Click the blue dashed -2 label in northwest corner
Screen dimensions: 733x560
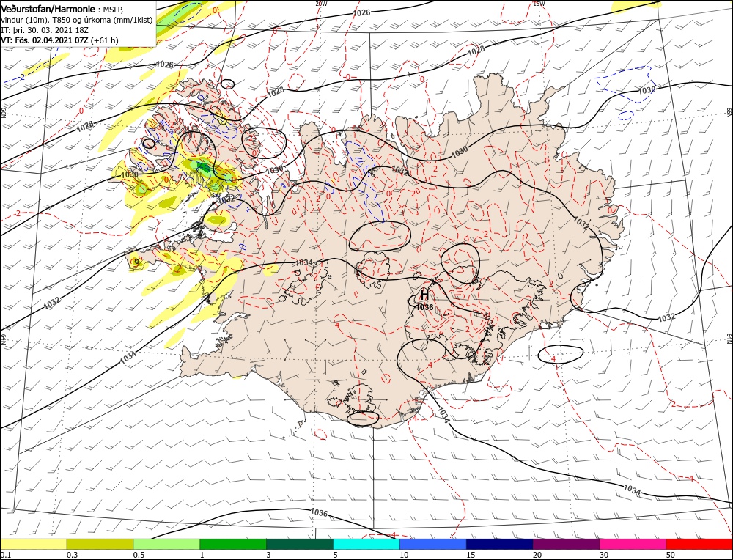coord(21,77)
